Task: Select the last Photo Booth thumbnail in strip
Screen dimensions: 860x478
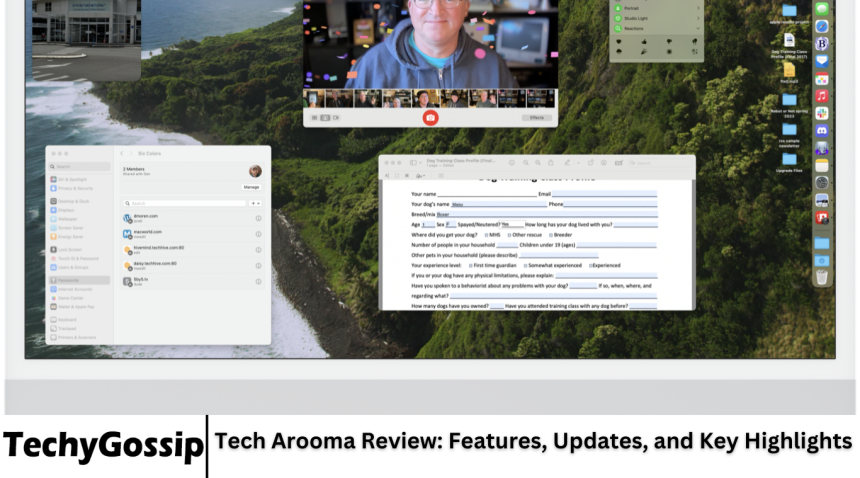Action: (540, 99)
